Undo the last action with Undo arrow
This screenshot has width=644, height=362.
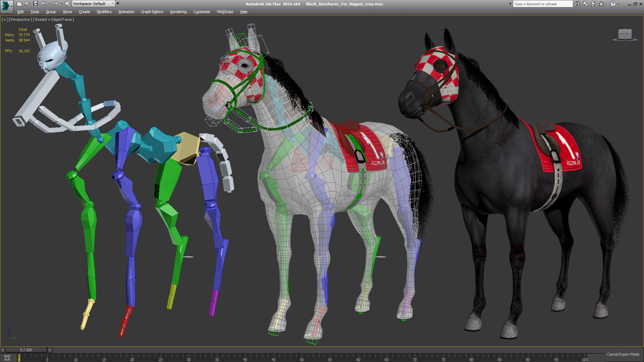pos(44,4)
